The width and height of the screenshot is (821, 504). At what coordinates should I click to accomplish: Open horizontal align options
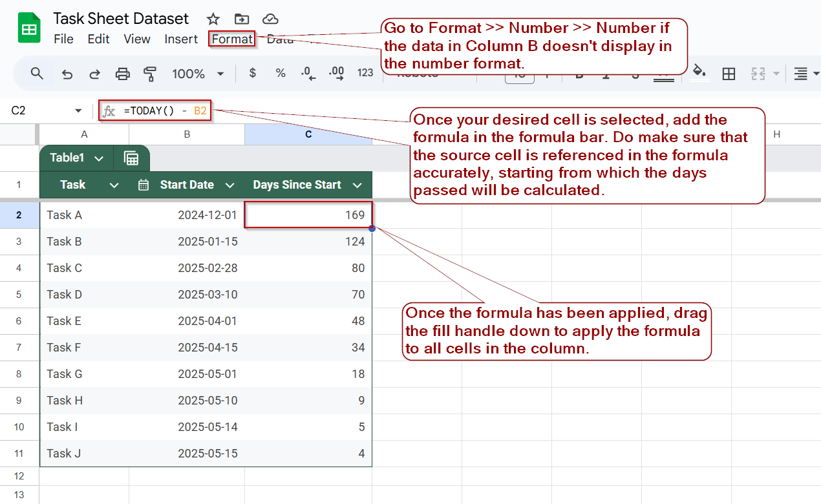[800, 74]
